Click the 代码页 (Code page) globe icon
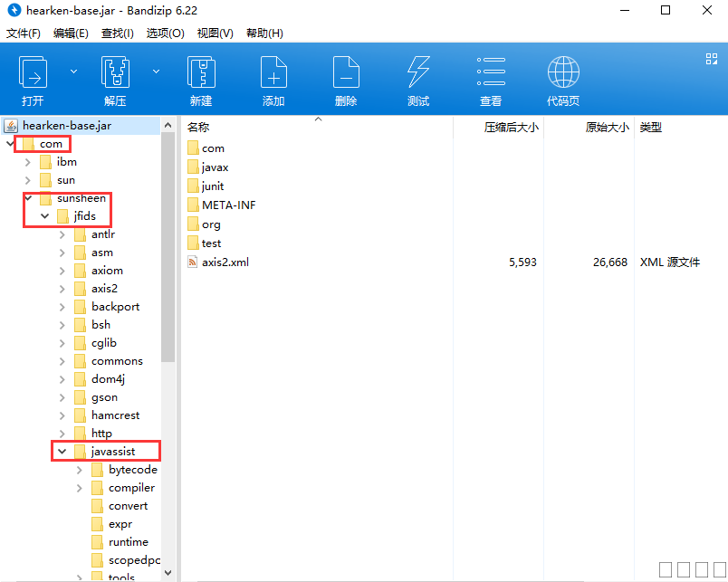 563,72
